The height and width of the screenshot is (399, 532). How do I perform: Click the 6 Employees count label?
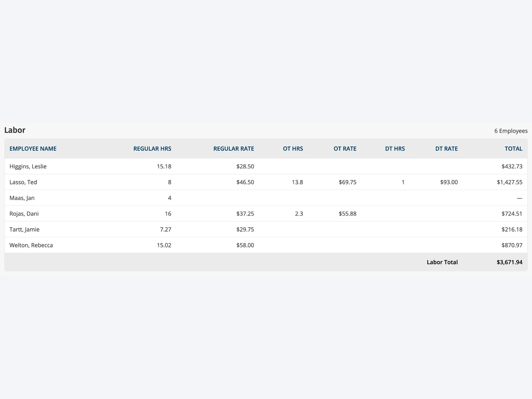pyautogui.click(x=511, y=131)
